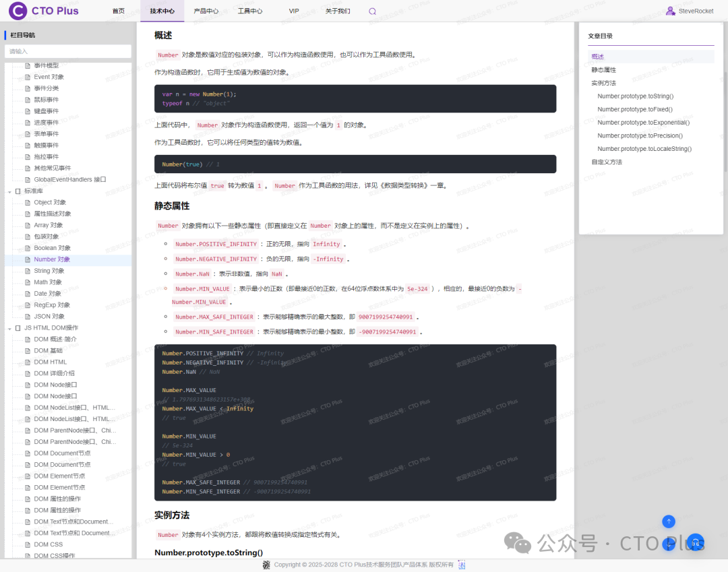This screenshot has width=728, height=572.
Task: Open GlobalEventHandlers 接口 in the sidebar
Action: [69, 179]
